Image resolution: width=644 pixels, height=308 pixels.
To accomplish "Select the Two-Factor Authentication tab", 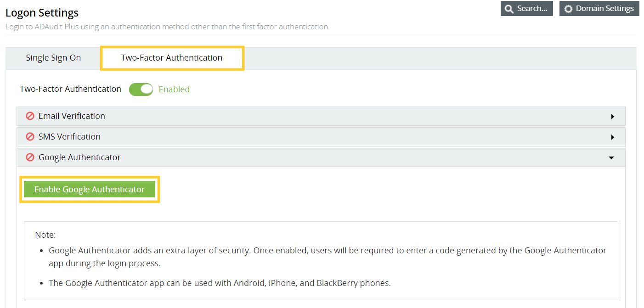I will click(x=172, y=57).
